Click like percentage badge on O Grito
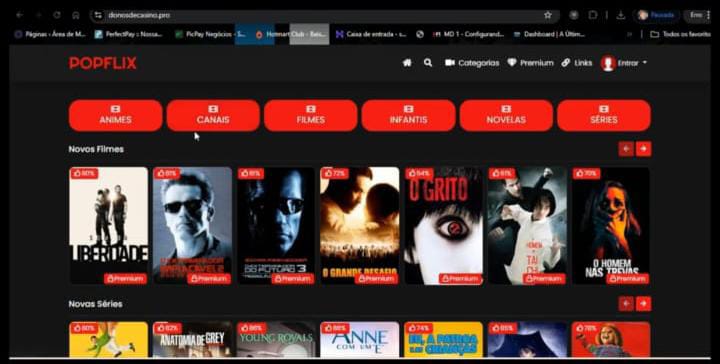 pyautogui.click(x=419, y=174)
